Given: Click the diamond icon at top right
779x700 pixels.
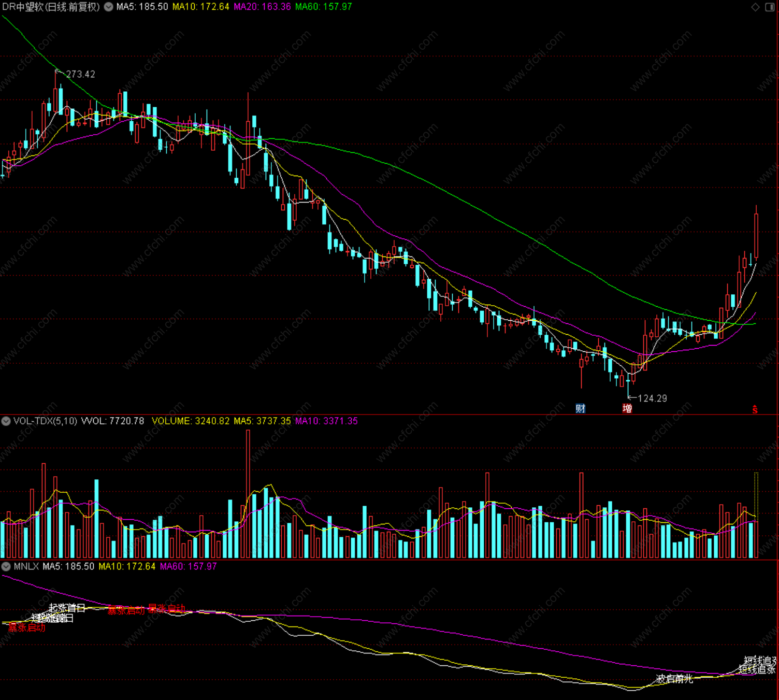Looking at the screenshot, I should 755,7.
